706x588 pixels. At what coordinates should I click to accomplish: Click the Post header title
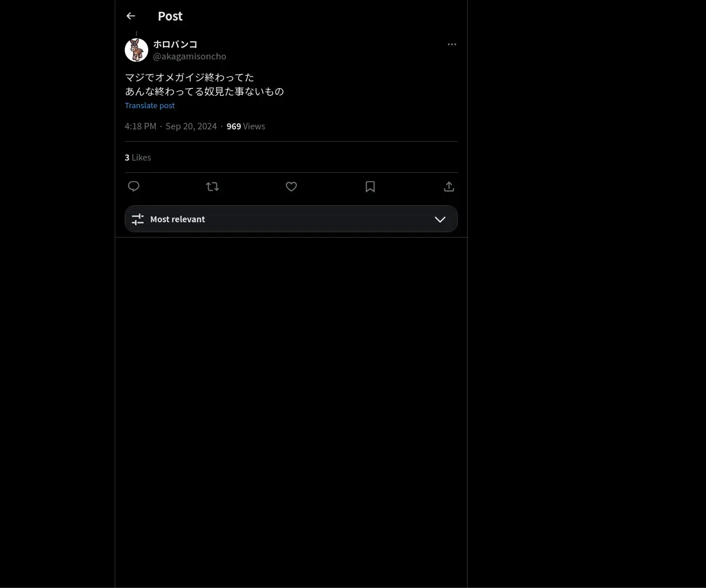(x=170, y=16)
